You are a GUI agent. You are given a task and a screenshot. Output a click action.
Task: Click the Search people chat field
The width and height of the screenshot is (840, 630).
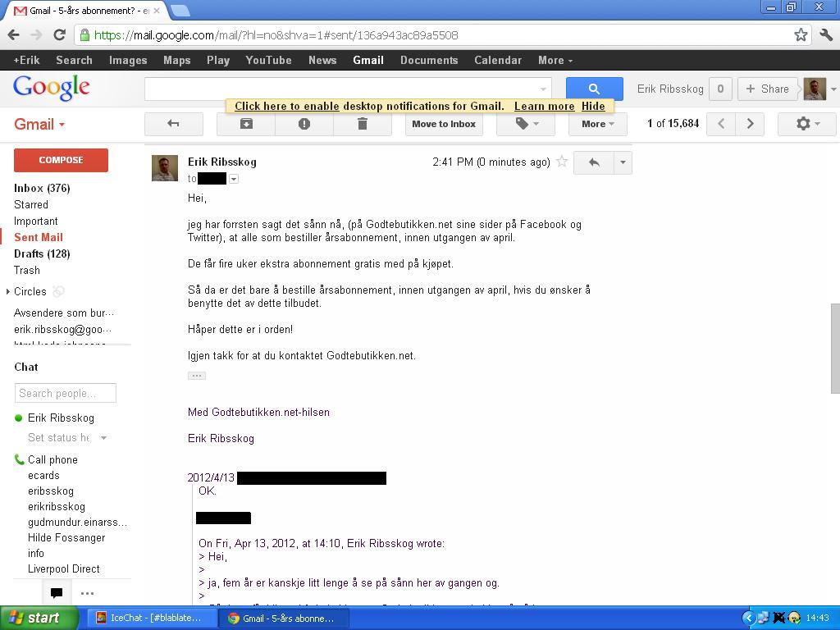pyautogui.click(x=66, y=393)
